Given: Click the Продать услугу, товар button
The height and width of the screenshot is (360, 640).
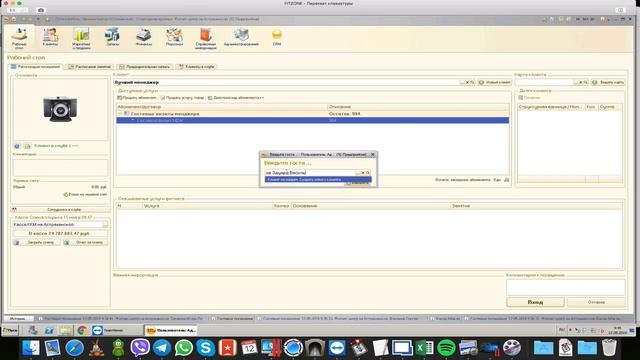Looking at the screenshot, I should pyautogui.click(x=182, y=98).
